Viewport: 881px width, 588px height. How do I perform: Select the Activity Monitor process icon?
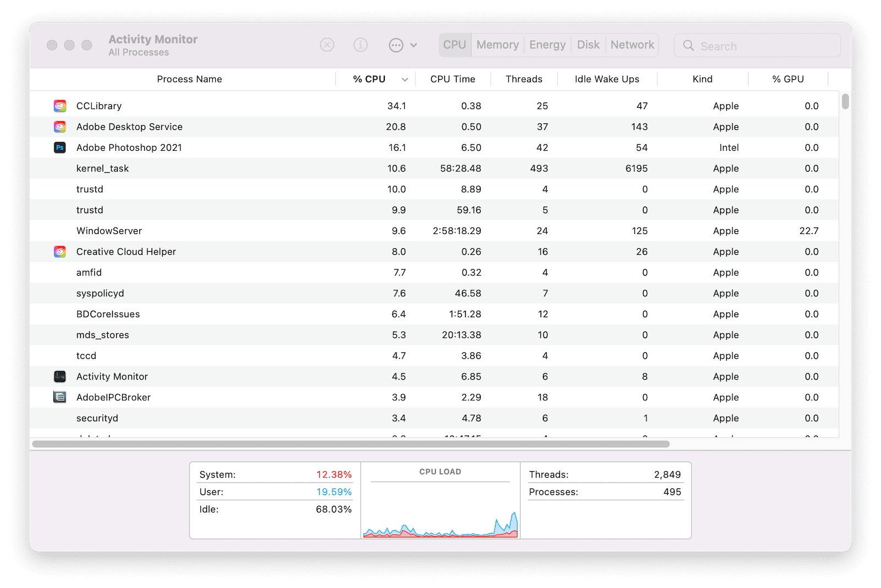(59, 376)
